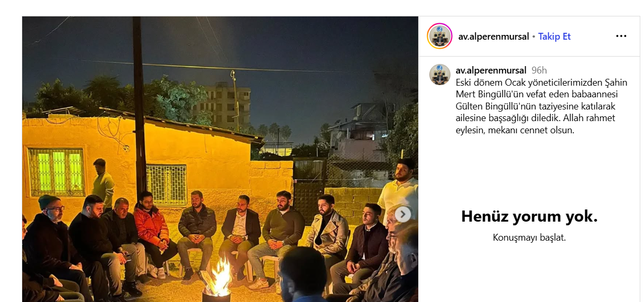Open av.alperenmursal profile from post header

pos(493,36)
